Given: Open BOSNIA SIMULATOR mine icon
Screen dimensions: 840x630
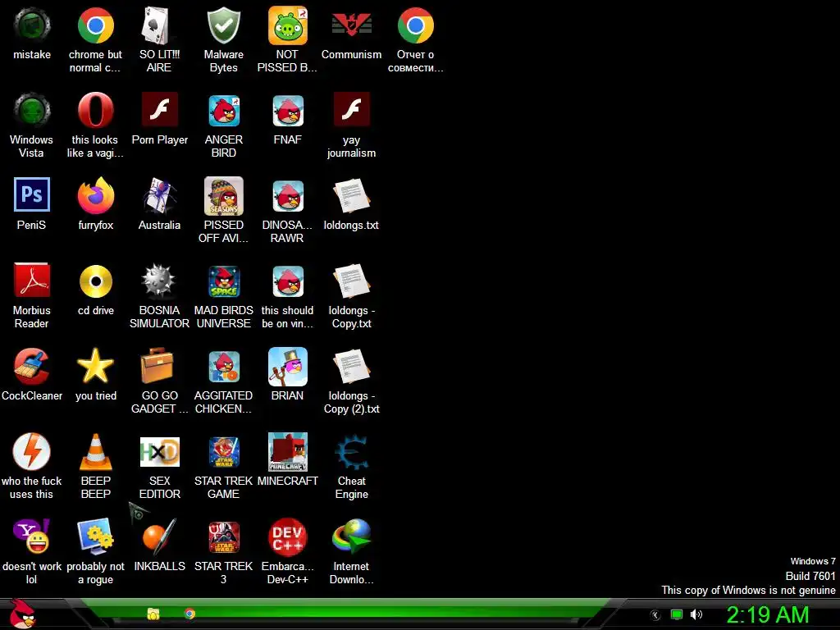Looking at the screenshot, I should [x=159, y=281].
